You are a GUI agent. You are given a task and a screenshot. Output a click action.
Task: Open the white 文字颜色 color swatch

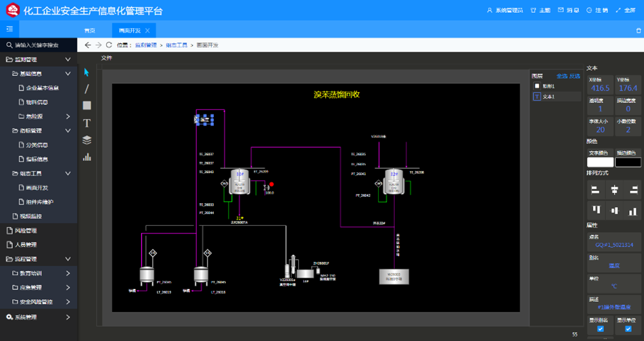[600, 162]
